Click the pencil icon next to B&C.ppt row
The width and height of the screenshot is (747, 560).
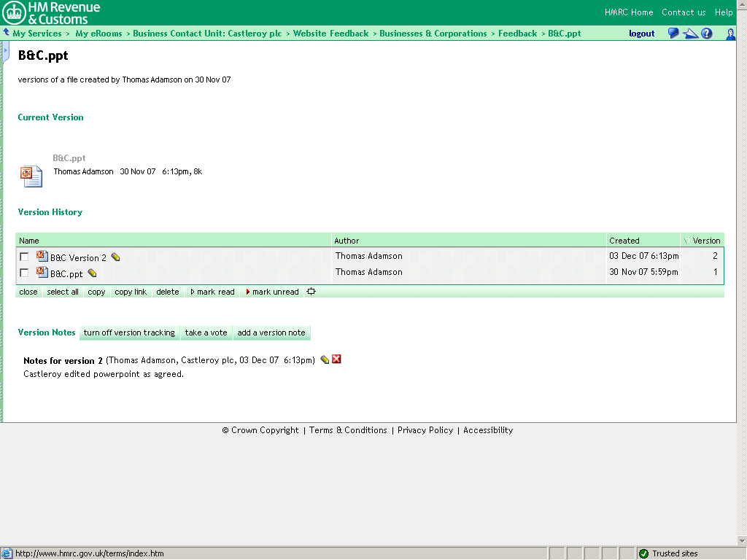point(92,273)
